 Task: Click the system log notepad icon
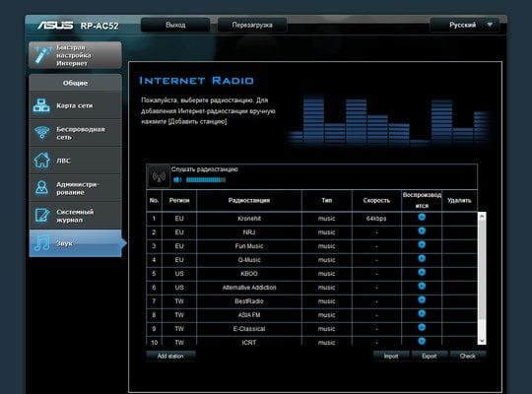click(x=41, y=215)
